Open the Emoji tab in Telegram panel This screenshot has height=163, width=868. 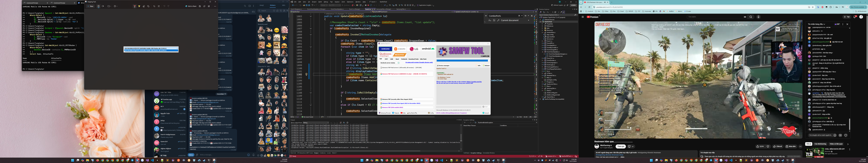(x=262, y=5)
